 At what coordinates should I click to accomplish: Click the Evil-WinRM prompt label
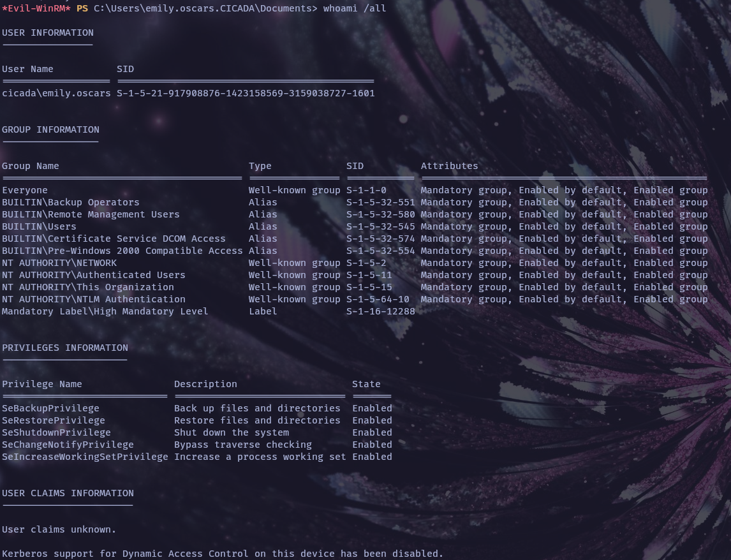pos(36,8)
